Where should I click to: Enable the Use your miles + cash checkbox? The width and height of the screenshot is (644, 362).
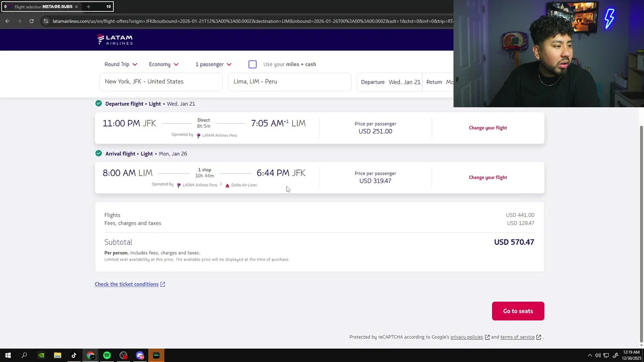253,64
